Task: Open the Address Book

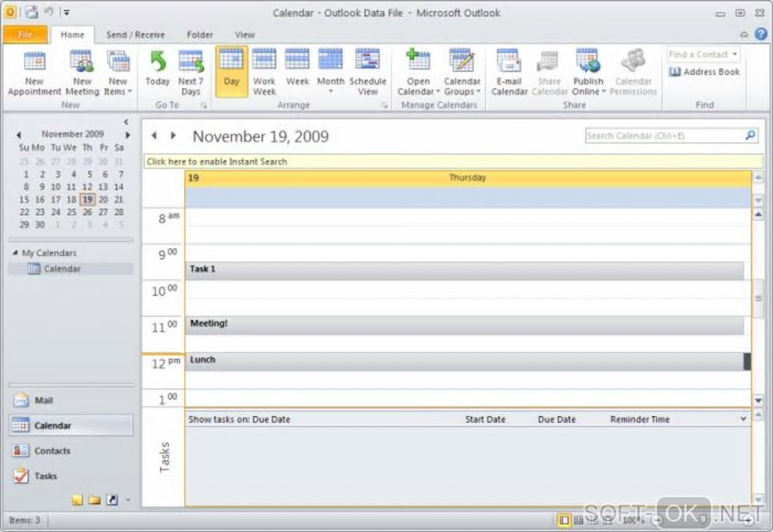Action: click(x=704, y=72)
